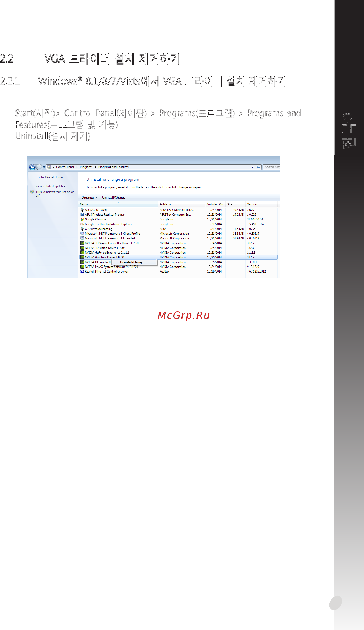
Task: Click Uninstall/Change in the toolbar
Action: pos(114,198)
